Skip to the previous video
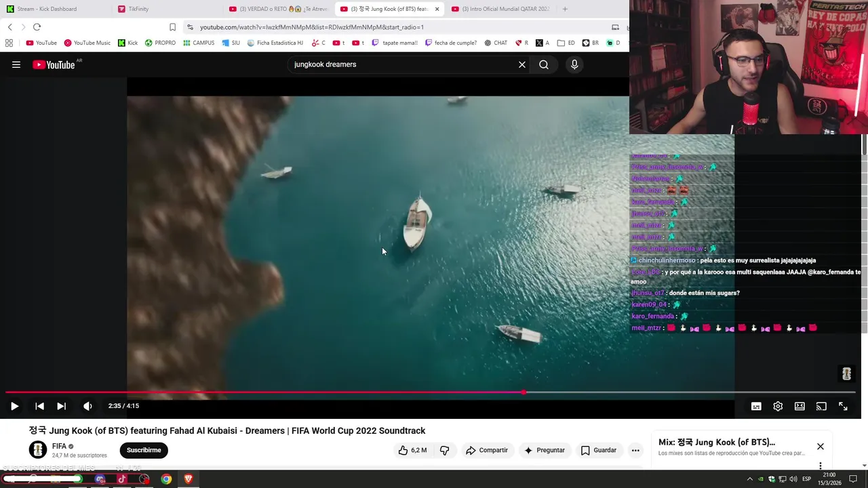Viewport: 868px width, 488px height. [x=39, y=406]
